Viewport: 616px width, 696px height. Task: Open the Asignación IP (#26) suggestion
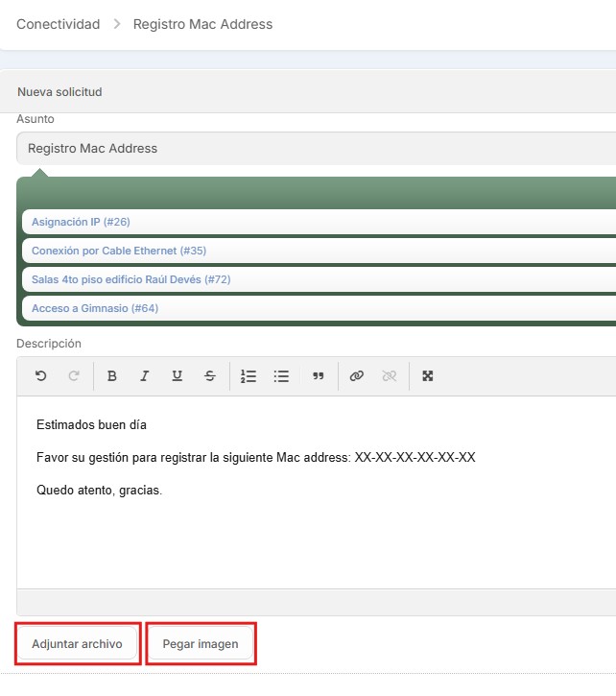pos(81,222)
